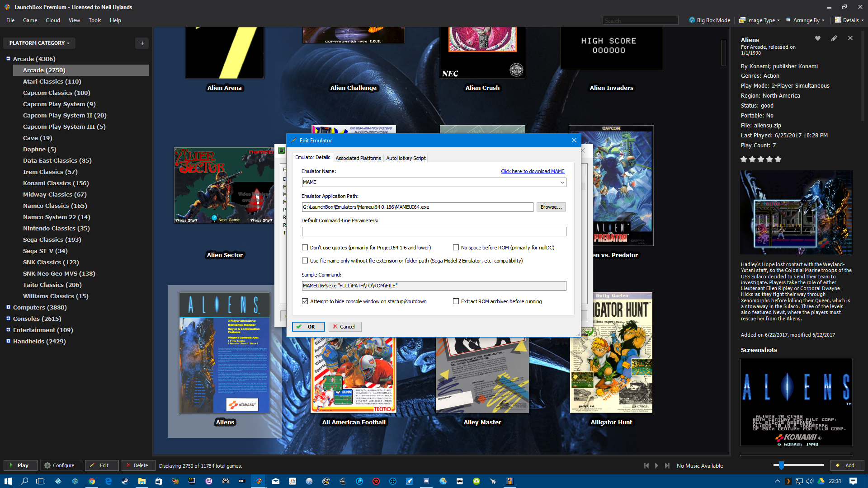Open the Emulator Name dropdown
This screenshot has height=488, width=868.
pyautogui.click(x=562, y=182)
